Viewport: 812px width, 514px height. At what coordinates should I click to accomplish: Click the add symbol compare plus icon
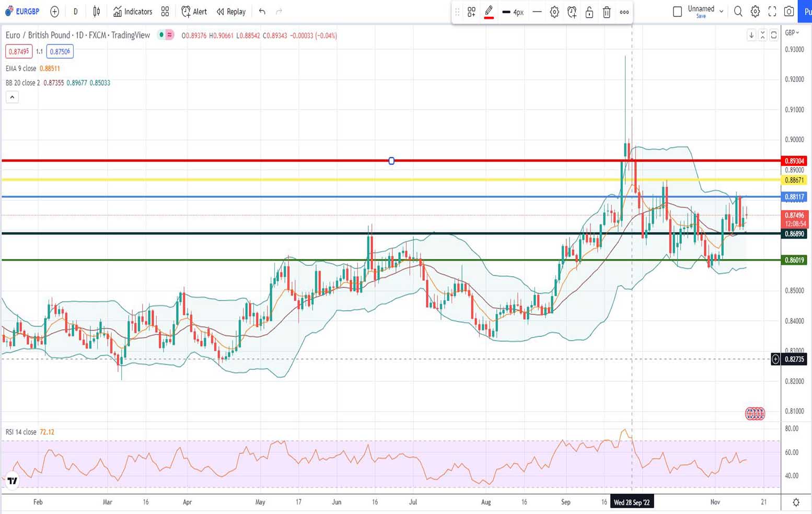pos(55,11)
